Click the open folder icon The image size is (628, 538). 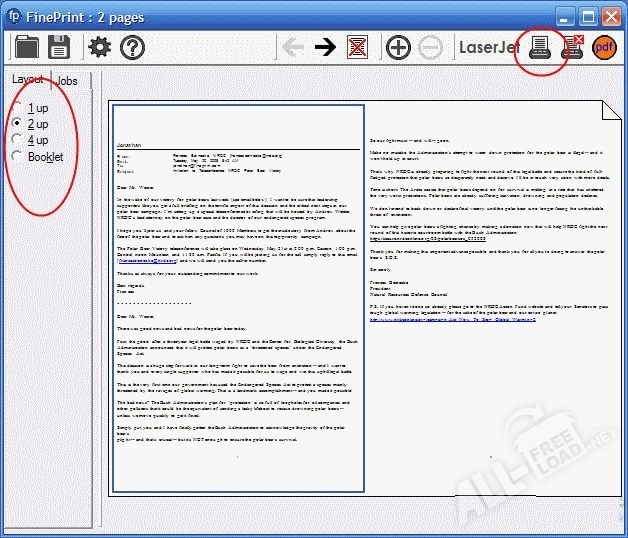click(27, 47)
